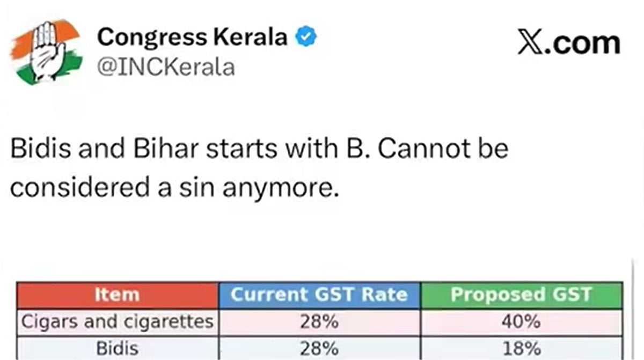Screen dimensions: 644x360
Task: Open the @INCKerala handle link
Action: click(x=165, y=68)
